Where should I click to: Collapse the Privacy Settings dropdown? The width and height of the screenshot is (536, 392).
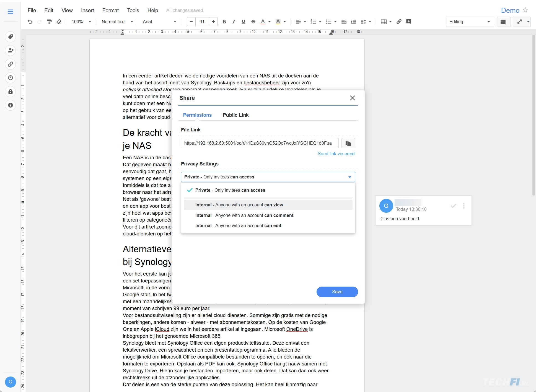(268, 177)
